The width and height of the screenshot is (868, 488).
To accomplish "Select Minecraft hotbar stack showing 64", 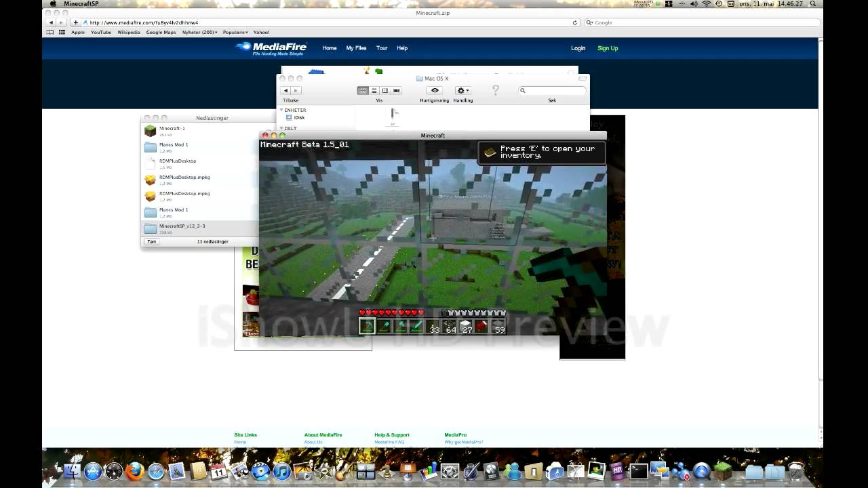I will 449,326.
